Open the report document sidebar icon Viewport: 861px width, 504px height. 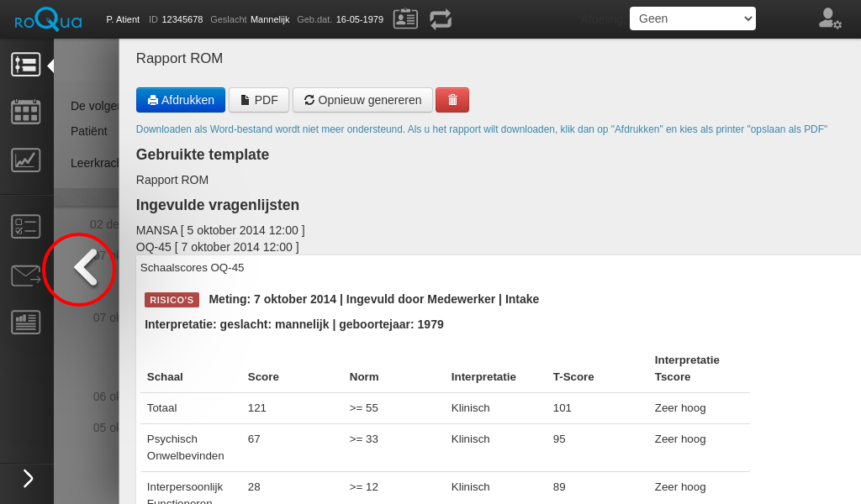(x=26, y=322)
